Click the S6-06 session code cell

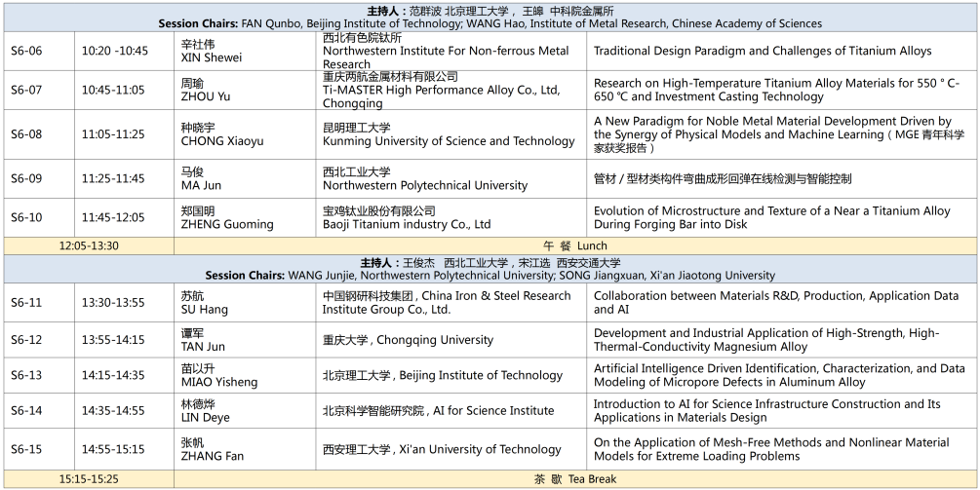coord(27,51)
